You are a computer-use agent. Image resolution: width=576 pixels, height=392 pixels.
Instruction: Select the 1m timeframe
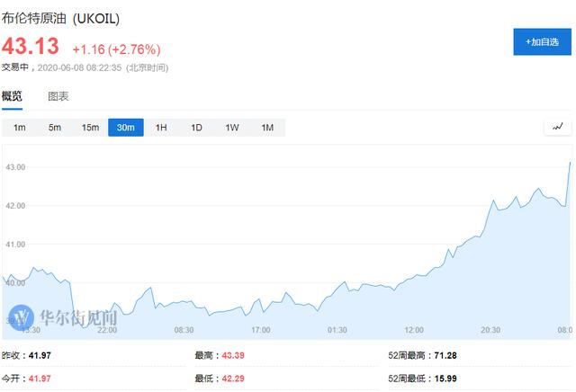(20, 128)
